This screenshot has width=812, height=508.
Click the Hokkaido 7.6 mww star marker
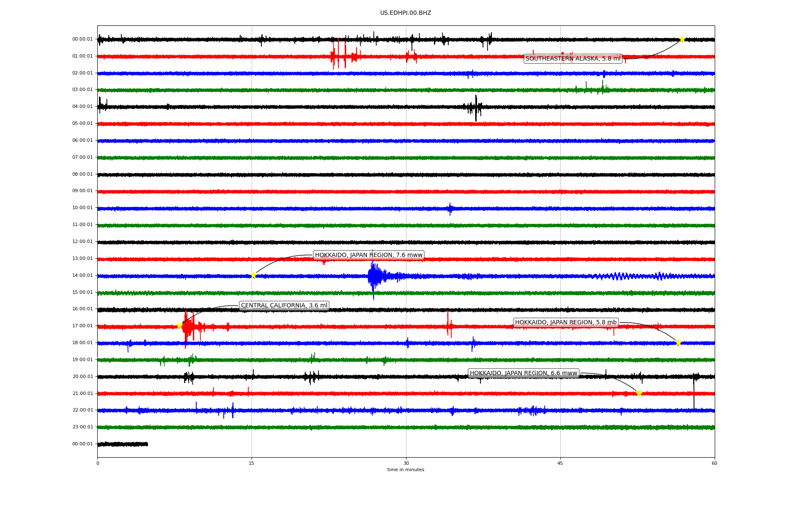(x=253, y=275)
